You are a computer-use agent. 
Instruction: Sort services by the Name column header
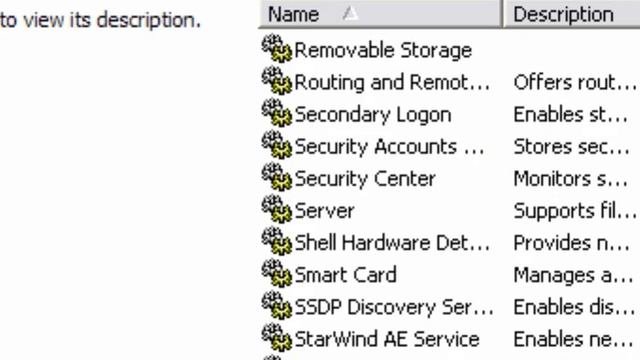[380, 14]
